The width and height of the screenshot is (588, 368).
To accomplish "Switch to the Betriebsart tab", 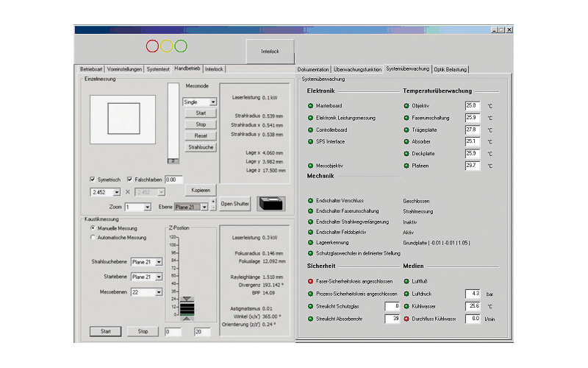I will pyautogui.click(x=90, y=69).
